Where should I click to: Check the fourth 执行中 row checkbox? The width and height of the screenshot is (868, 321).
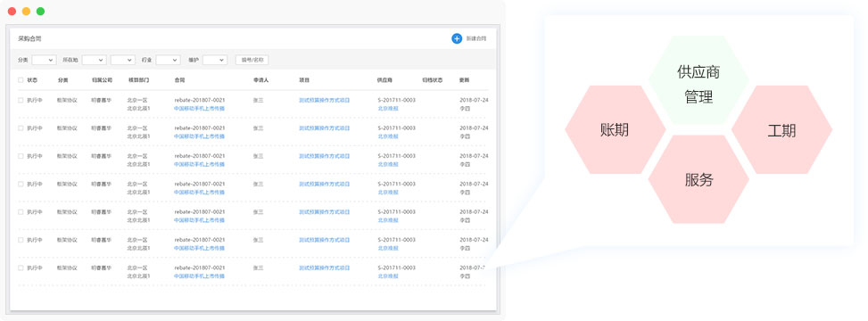pyautogui.click(x=21, y=184)
